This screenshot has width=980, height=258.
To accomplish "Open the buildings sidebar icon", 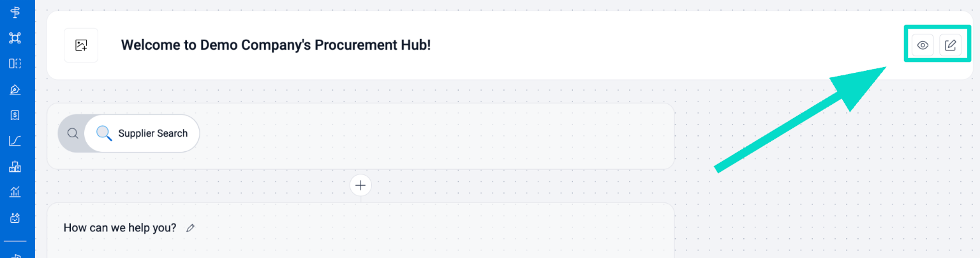I will tap(15, 167).
